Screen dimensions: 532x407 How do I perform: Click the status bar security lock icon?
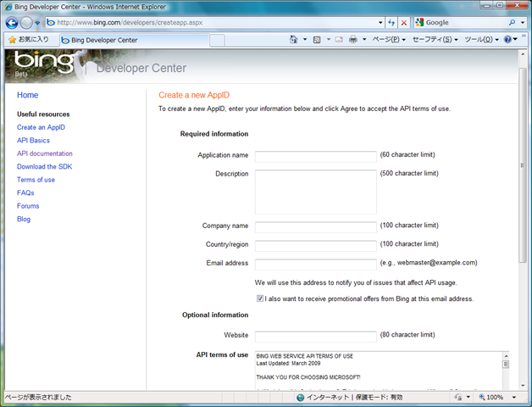(x=458, y=397)
